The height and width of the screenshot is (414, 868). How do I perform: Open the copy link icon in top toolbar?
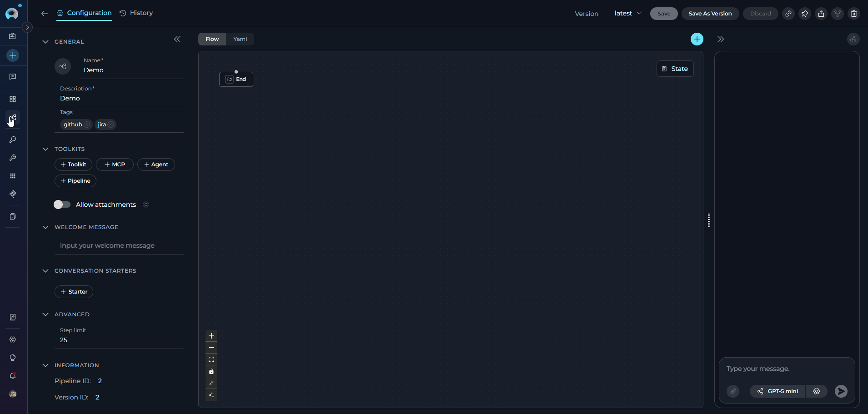pyautogui.click(x=789, y=14)
